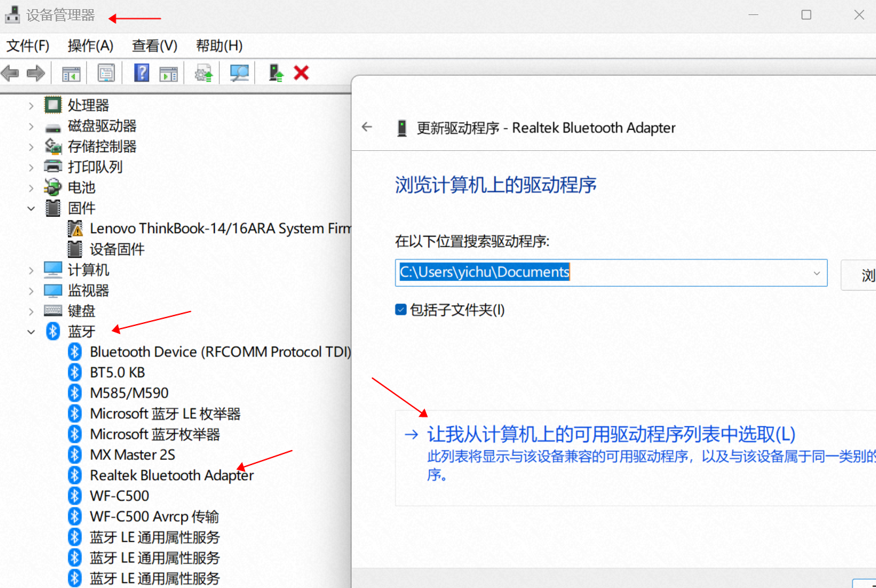Click the Bluetooth icon beside BT5.0 KB
876x588 pixels.
pos(75,372)
